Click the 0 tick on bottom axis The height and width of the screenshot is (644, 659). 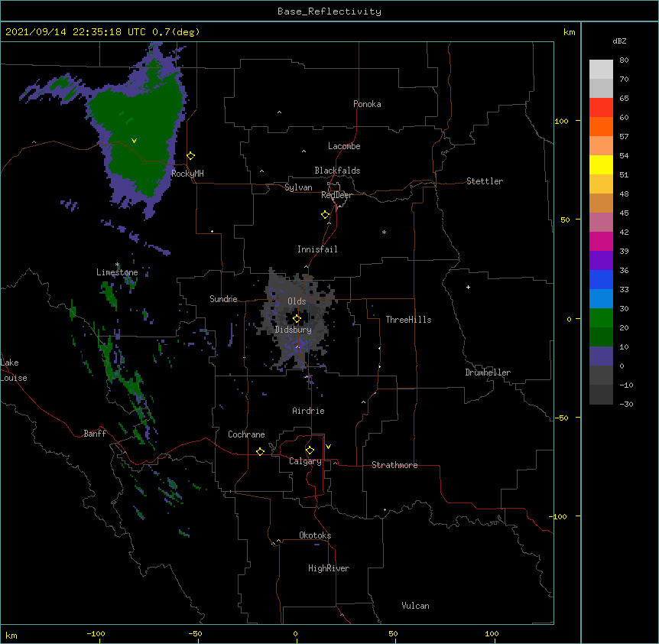pos(295,633)
